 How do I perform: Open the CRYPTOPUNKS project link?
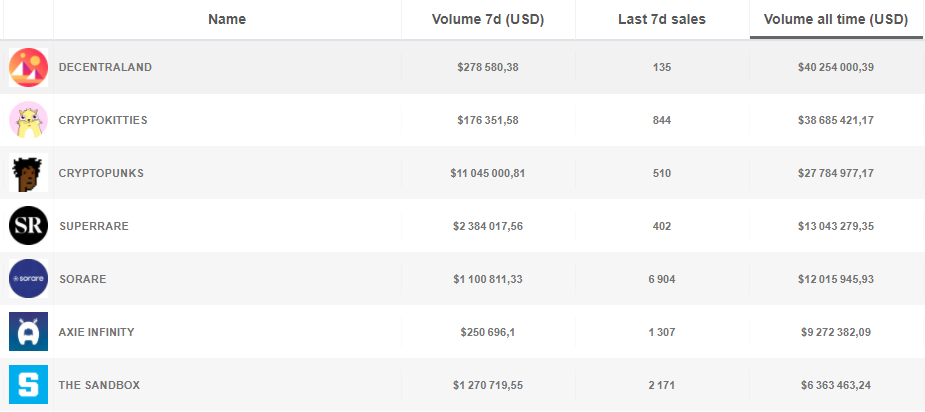tap(101, 173)
